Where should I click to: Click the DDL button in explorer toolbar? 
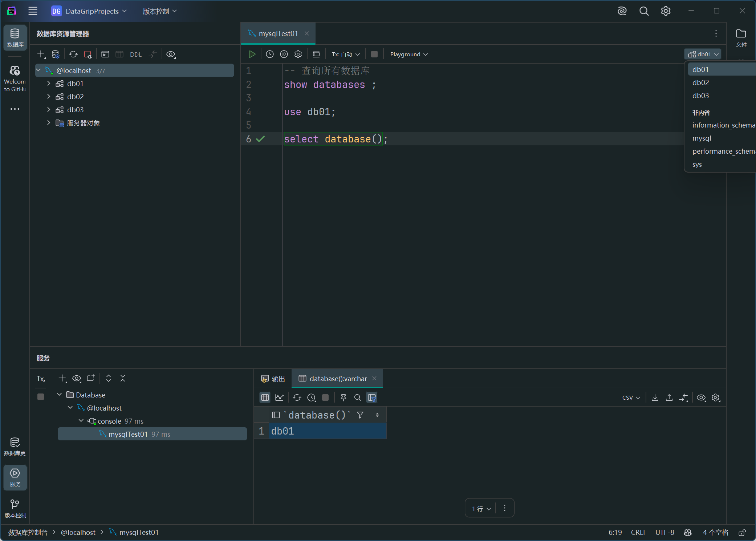point(135,54)
